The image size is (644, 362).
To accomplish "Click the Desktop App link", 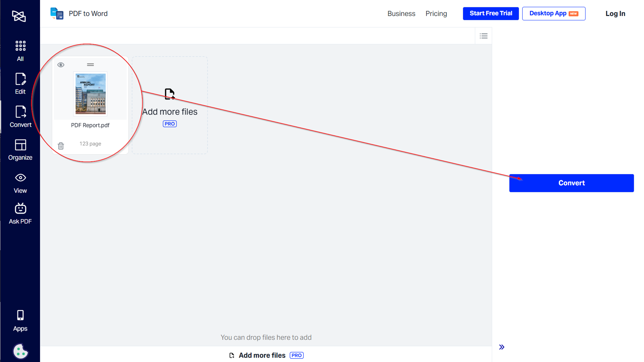I will [x=554, y=13].
